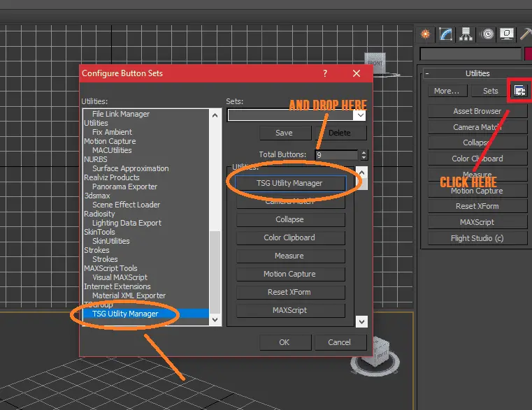Click Color Clipboard in Utilities panel
The width and height of the screenshot is (532, 410).
477,159
